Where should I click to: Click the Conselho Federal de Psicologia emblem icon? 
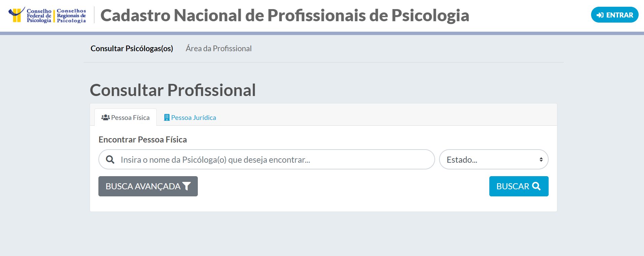pyautogui.click(x=16, y=15)
